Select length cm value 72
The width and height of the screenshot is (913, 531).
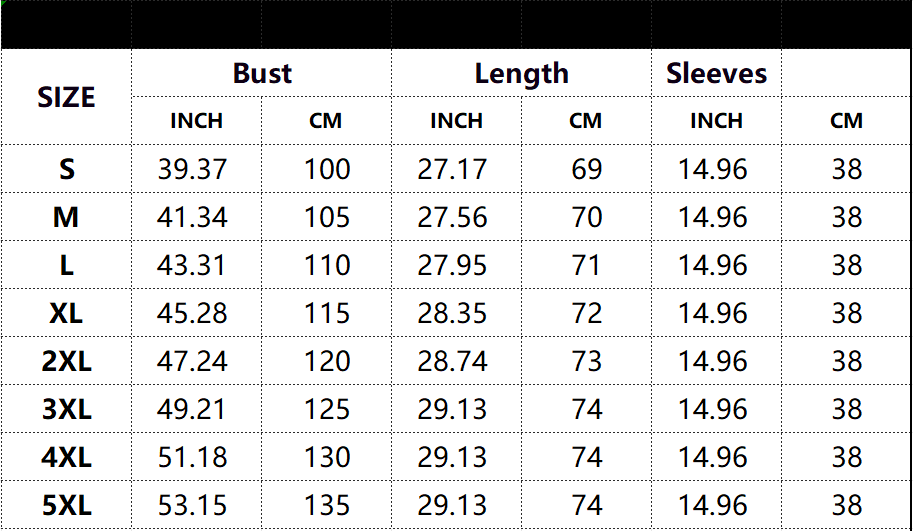tap(586, 314)
